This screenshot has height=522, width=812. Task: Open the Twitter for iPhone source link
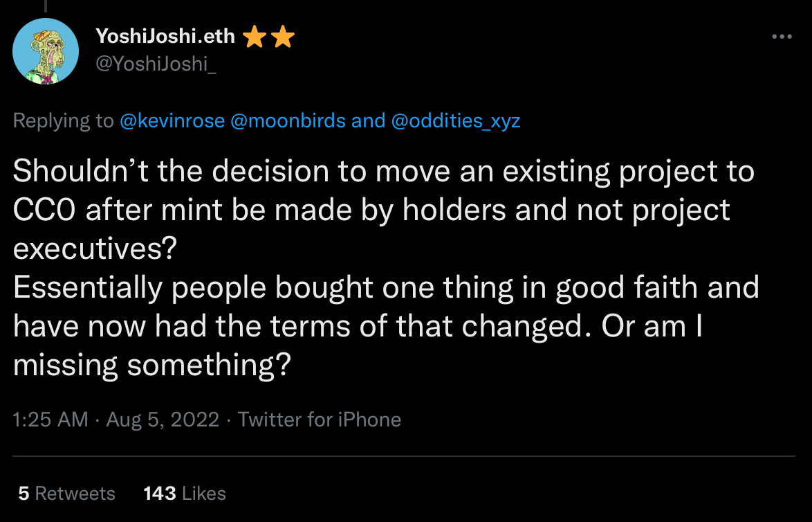tap(319, 420)
